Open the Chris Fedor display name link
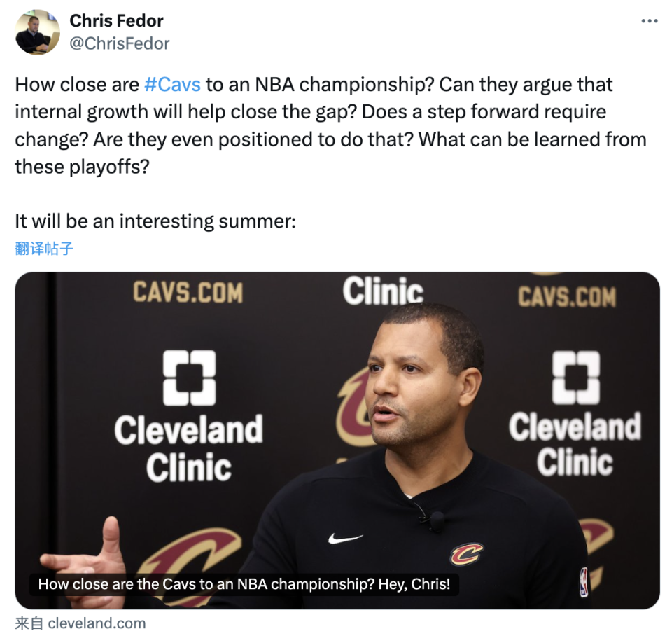The image size is (672, 643). tap(116, 20)
